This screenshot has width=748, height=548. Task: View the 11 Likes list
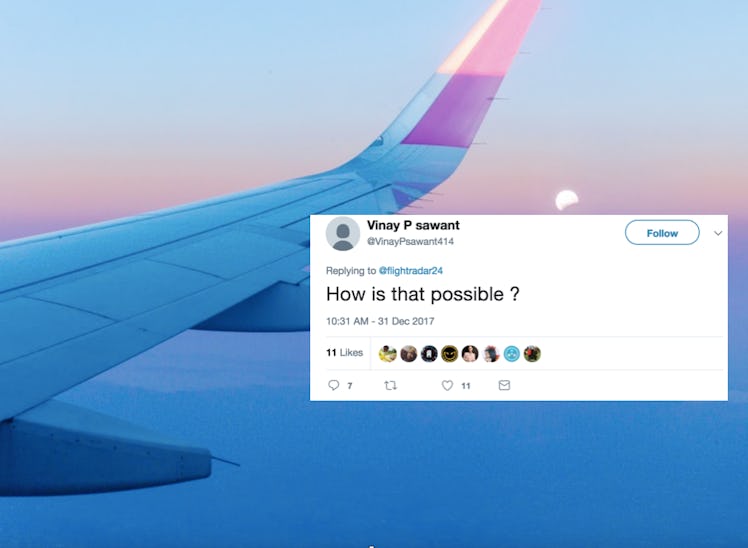coord(344,352)
